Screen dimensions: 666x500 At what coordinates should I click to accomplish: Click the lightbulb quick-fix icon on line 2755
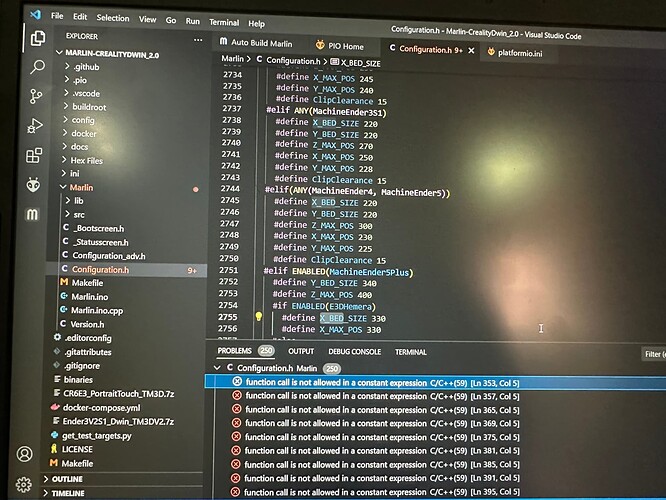[258, 316]
